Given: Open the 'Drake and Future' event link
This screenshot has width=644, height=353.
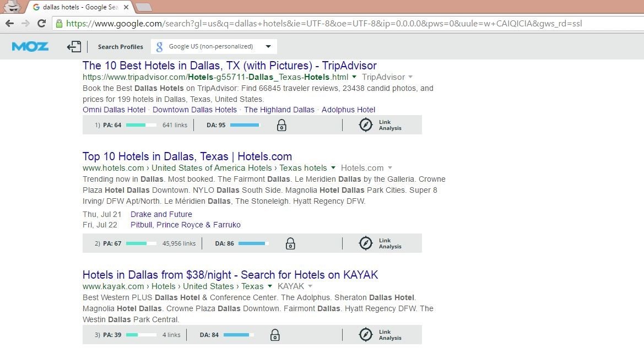Looking at the screenshot, I should pos(161,214).
